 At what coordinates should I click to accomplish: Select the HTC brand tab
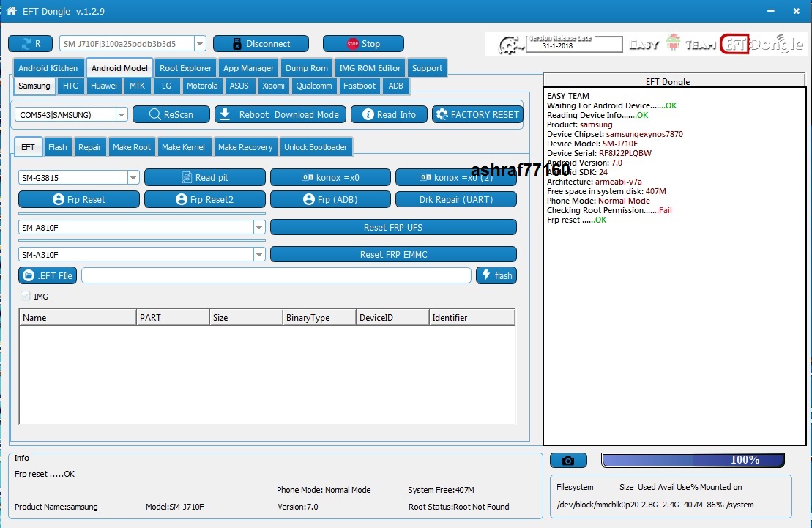pyautogui.click(x=70, y=86)
